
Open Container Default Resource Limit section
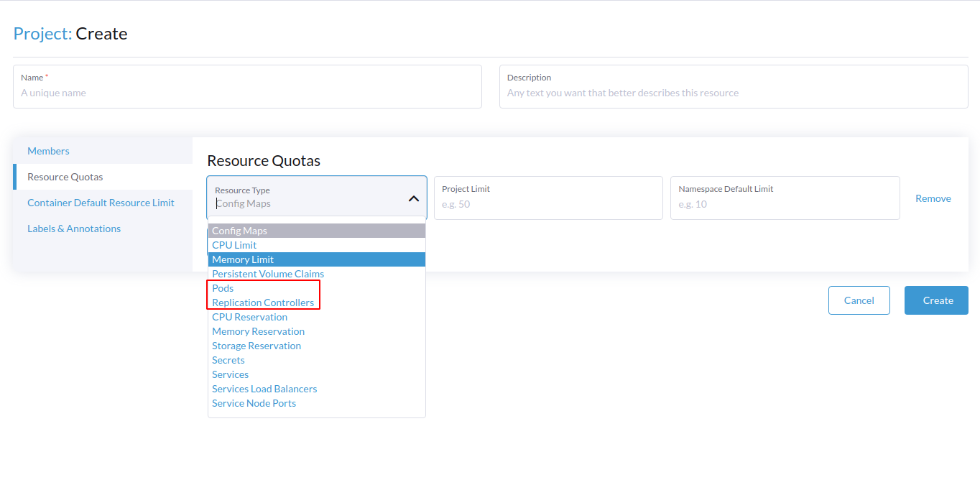101,203
